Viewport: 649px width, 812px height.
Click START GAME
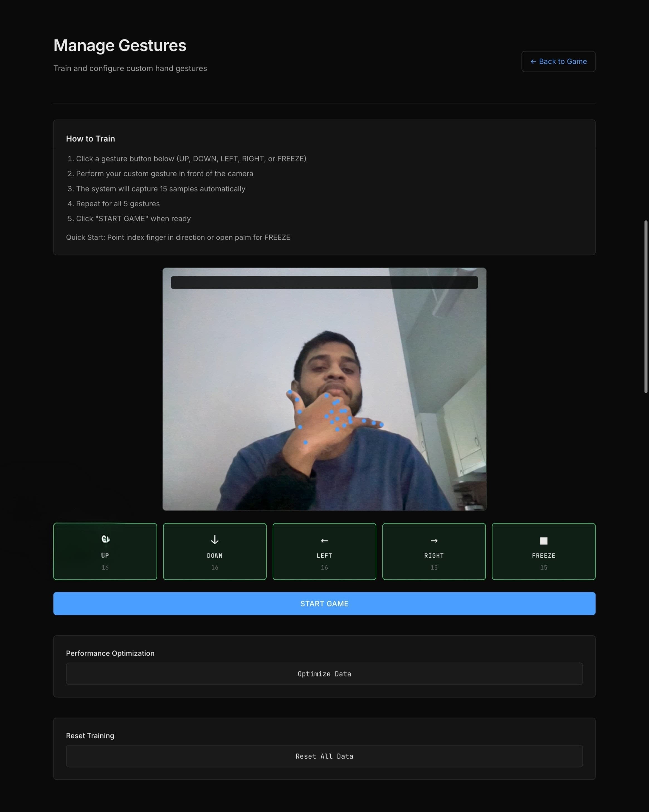(324, 603)
